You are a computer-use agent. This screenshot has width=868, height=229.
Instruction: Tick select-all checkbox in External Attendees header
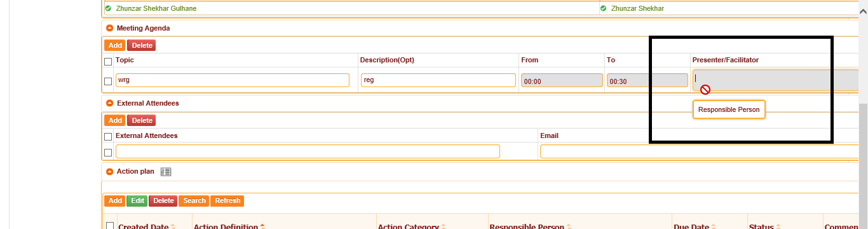click(x=108, y=136)
